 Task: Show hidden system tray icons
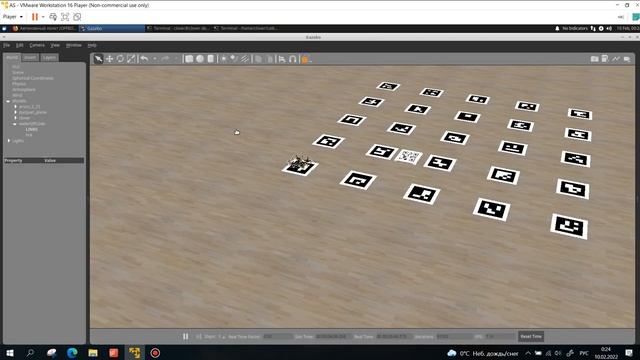pos(528,353)
